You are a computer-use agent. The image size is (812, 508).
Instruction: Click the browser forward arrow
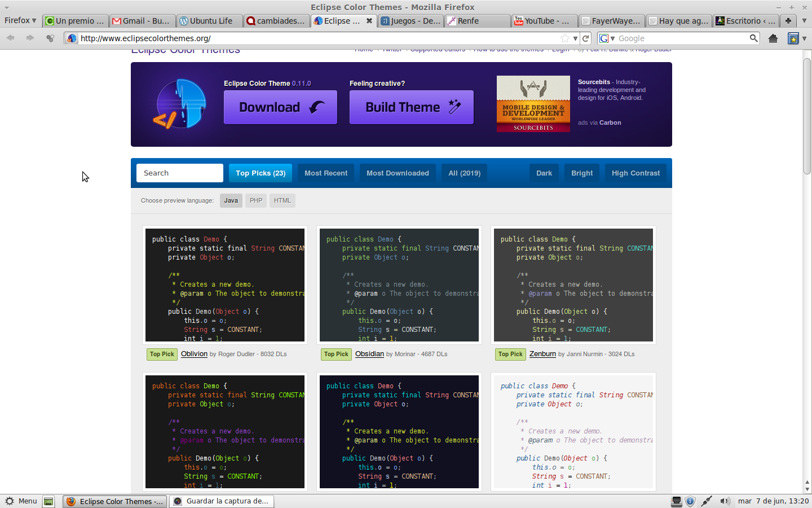click(30, 38)
